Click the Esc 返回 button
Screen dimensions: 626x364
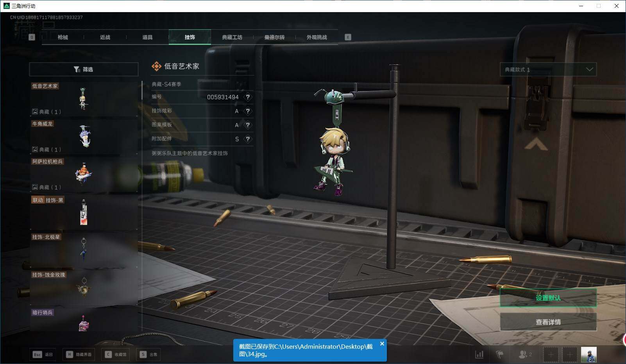click(x=43, y=354)
